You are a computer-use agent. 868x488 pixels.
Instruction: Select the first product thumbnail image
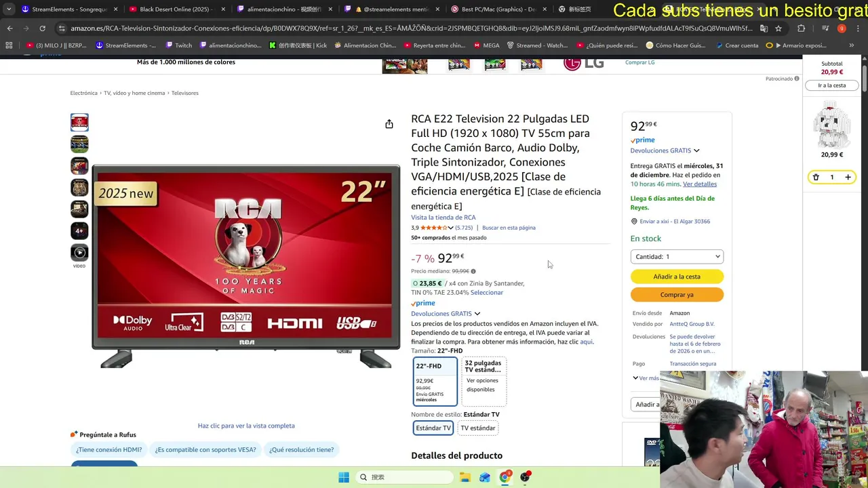click(x=79, y=123)
